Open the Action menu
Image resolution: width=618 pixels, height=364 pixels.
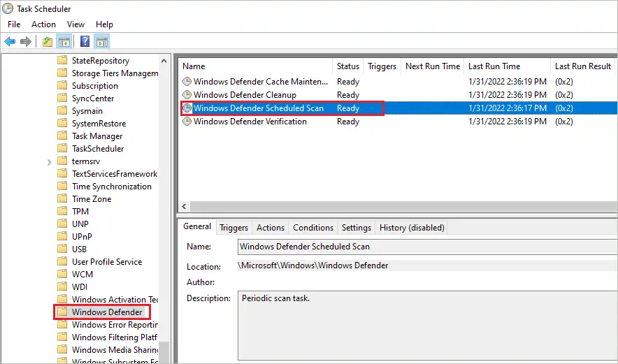click(43, 24)
